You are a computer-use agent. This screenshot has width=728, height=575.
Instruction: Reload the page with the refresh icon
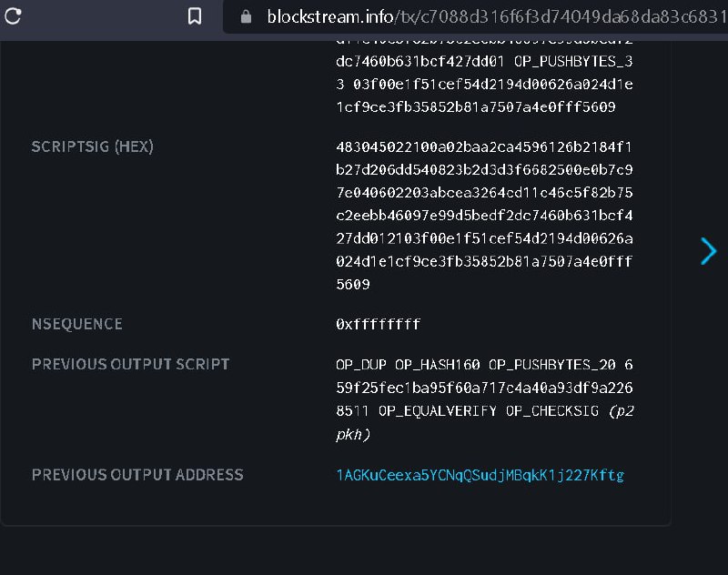coord(13,16)
